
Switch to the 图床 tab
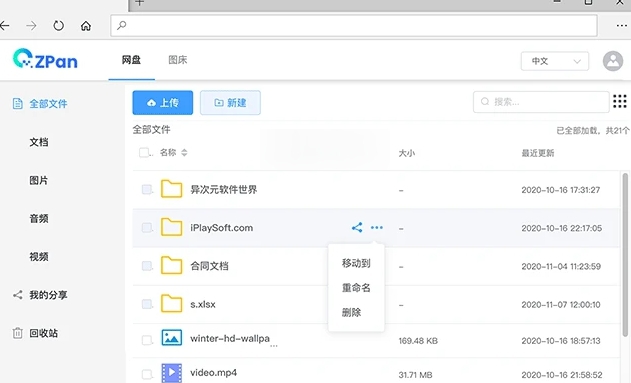tap(177, 60)
